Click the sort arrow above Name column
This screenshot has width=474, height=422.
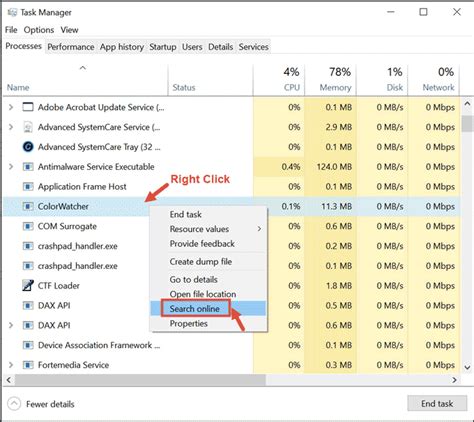83,68
